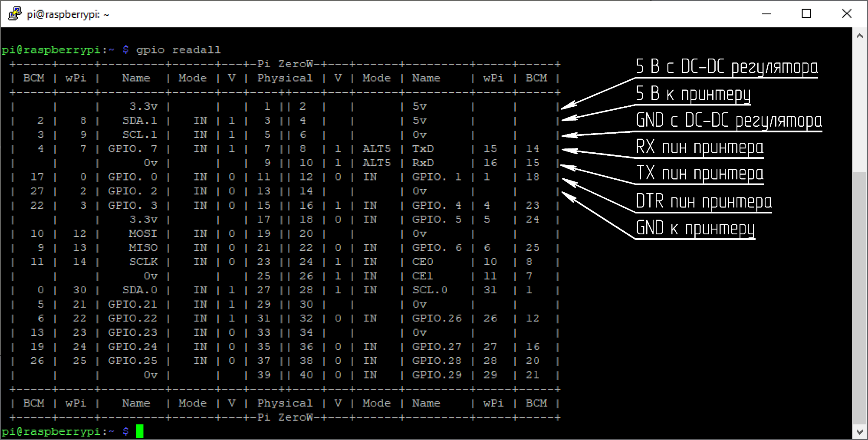Image resolution: width=868 pixels, height=440 pixels.
Task: Click the label 'TX пин принтера'
Action: 700,174
